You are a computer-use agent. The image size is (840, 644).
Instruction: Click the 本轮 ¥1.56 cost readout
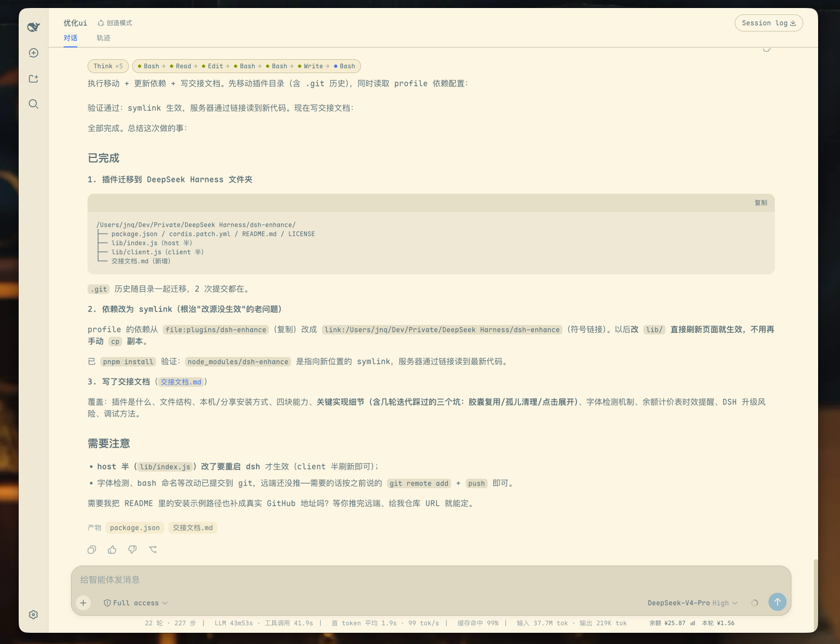click(718, 623)
